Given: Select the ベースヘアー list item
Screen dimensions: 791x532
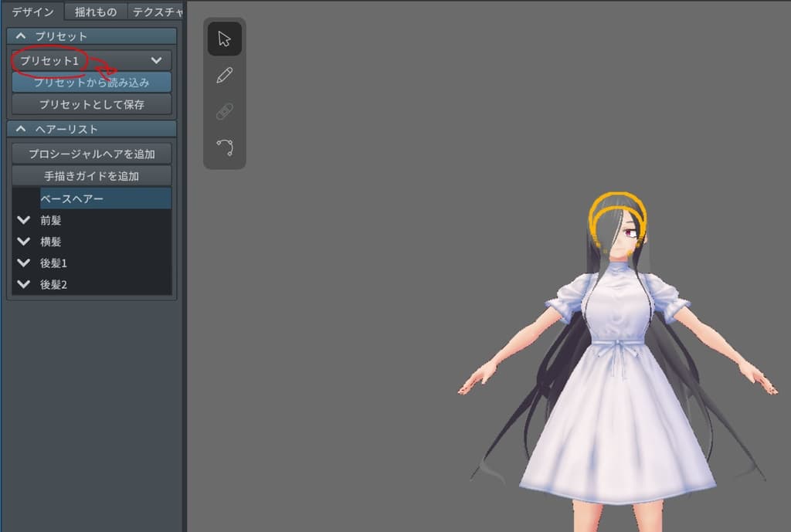Looking at the screenshot, I should click(91, 198).
